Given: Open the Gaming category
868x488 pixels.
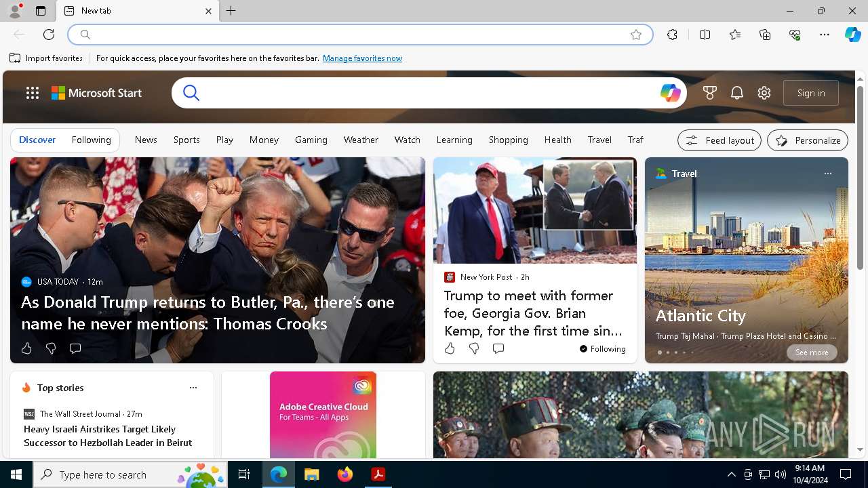Looking at the screenshot, I should pos(311,140).
